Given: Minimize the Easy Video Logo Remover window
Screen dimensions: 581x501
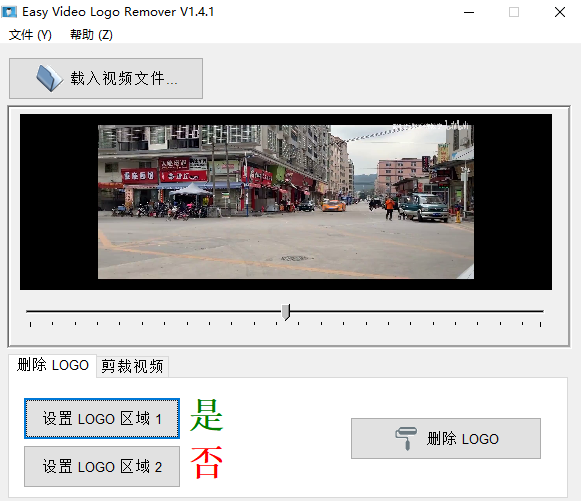Looking at the screenshot, I should click(469, 12).
